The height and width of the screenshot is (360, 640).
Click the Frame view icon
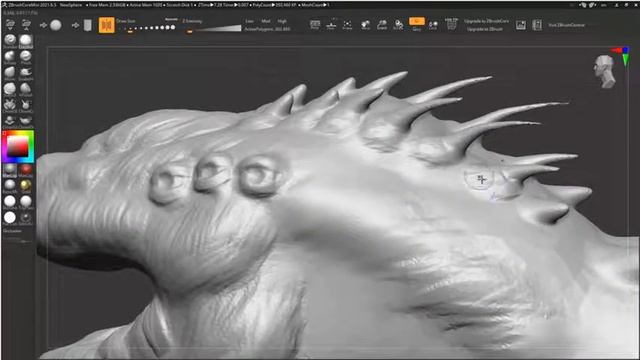(x=347, y=25)
